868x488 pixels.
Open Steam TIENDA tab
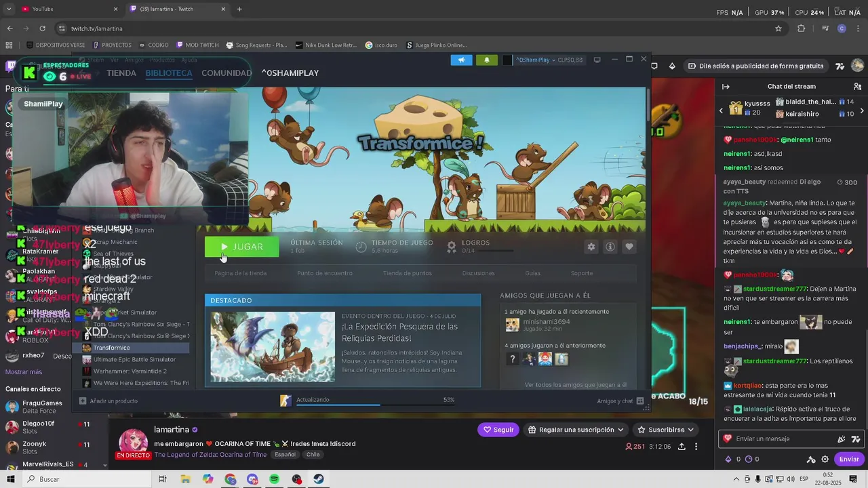[121, 73]
